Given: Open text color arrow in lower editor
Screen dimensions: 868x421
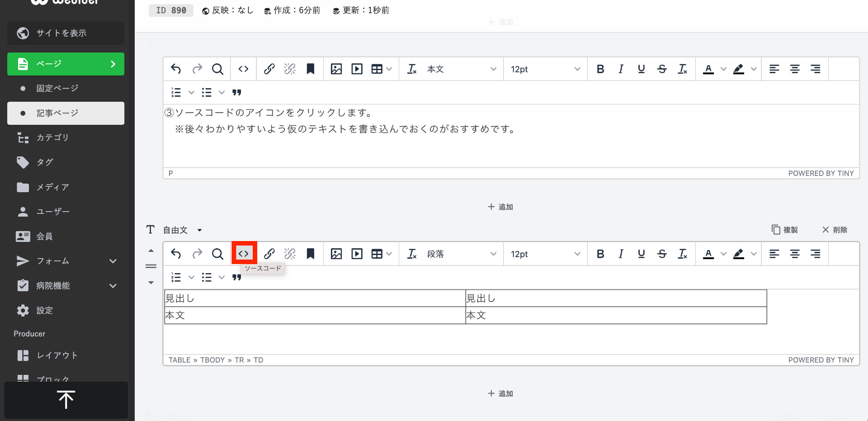Looking at the screenshot, I should 723,254.
